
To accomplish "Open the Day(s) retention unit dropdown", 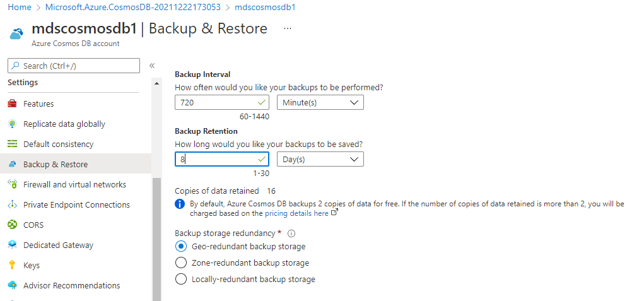I will click(x=320, y=159).
